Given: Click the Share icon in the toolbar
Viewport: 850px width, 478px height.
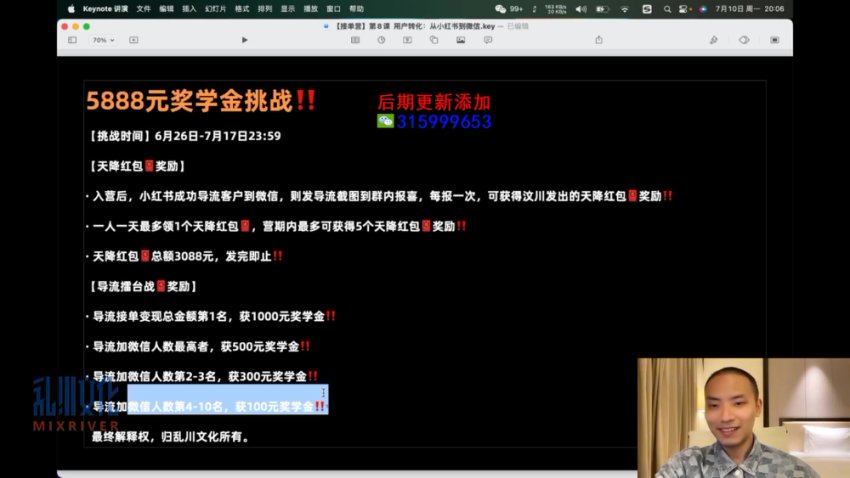Looking at the screenshot, I should pos(599,40).
